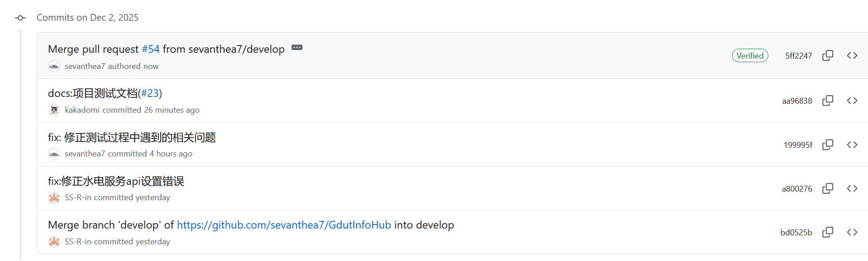The height and width of the screenshot is (261, 868).
Task: Open pull request #54 link
Action: [x=151, y=49]
